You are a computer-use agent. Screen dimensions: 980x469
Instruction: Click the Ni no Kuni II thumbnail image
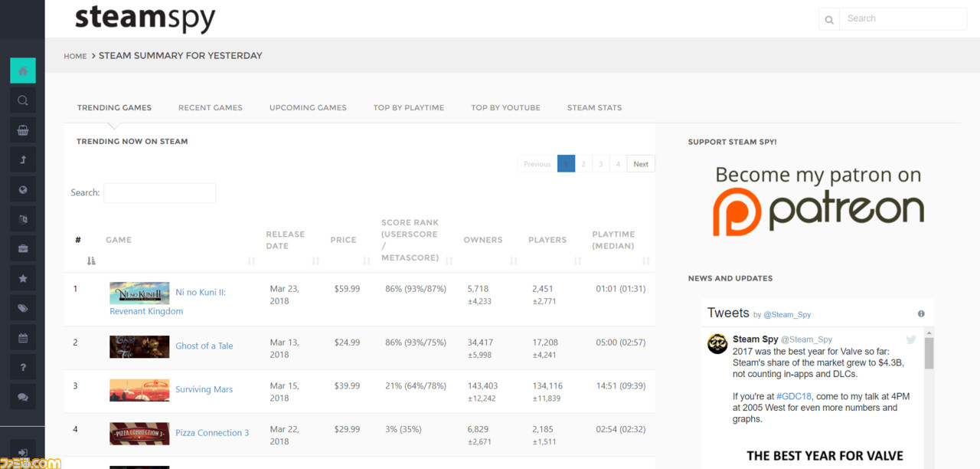(x=139, y=293)
